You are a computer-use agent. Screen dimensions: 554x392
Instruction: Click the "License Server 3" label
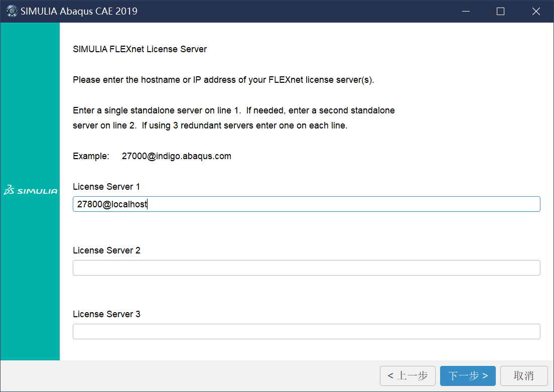point(106,314)
